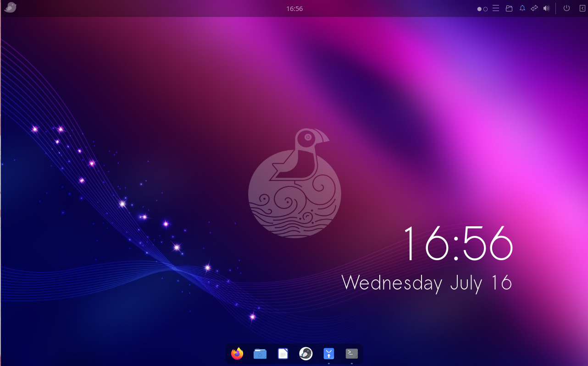This screenshot has height=366, width=588.
Task: Open the volume speaker control
Action: [546, 8]
